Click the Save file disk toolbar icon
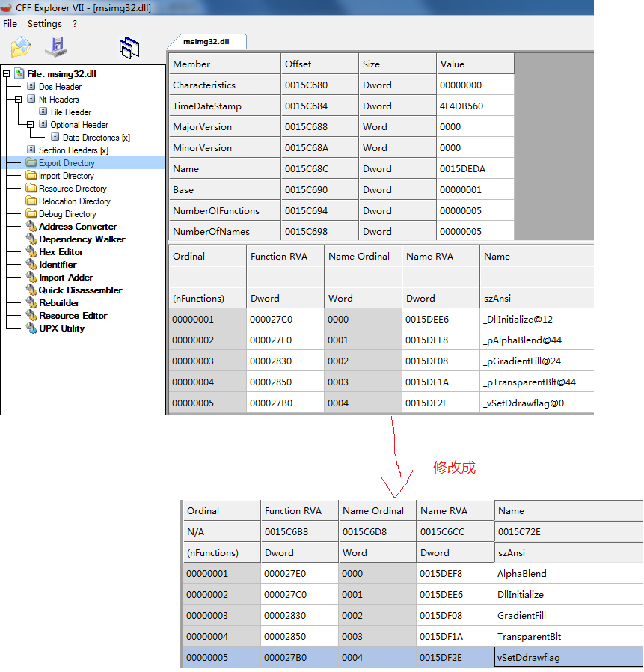The height and width of the screenshot is (672, 644). click(x=56, y=47)
